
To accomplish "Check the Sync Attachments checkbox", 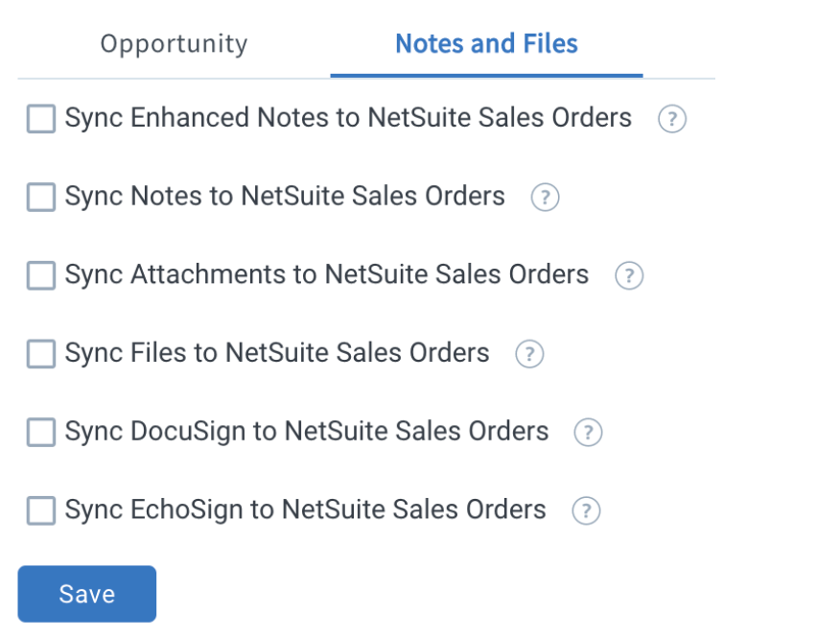I will click(41, 275).
